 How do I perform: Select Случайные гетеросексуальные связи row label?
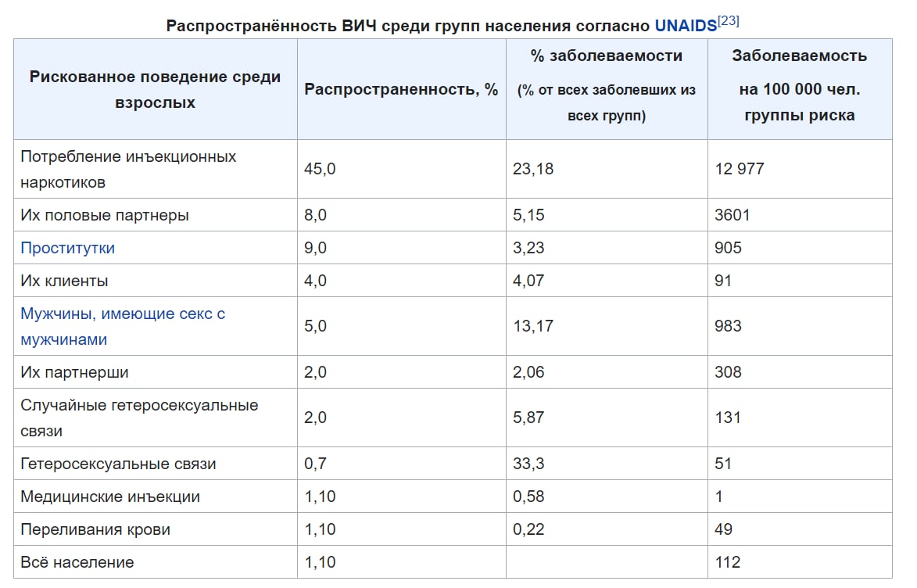[156, 418]
